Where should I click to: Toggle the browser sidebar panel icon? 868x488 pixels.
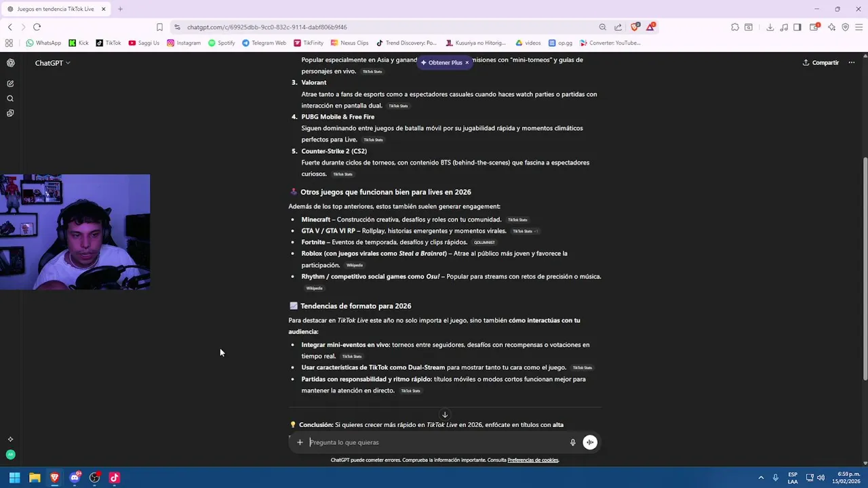click(797, 27)
